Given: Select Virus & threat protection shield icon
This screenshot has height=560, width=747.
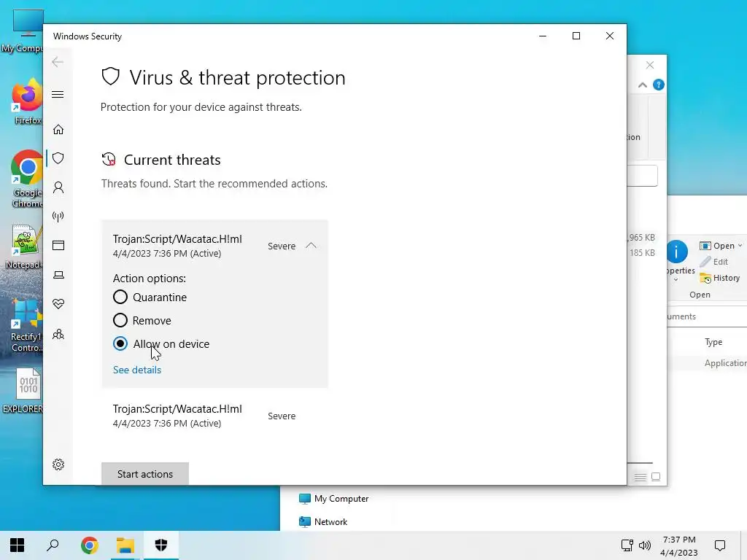Looking at the screenshot, I should (x=58, y=158).
